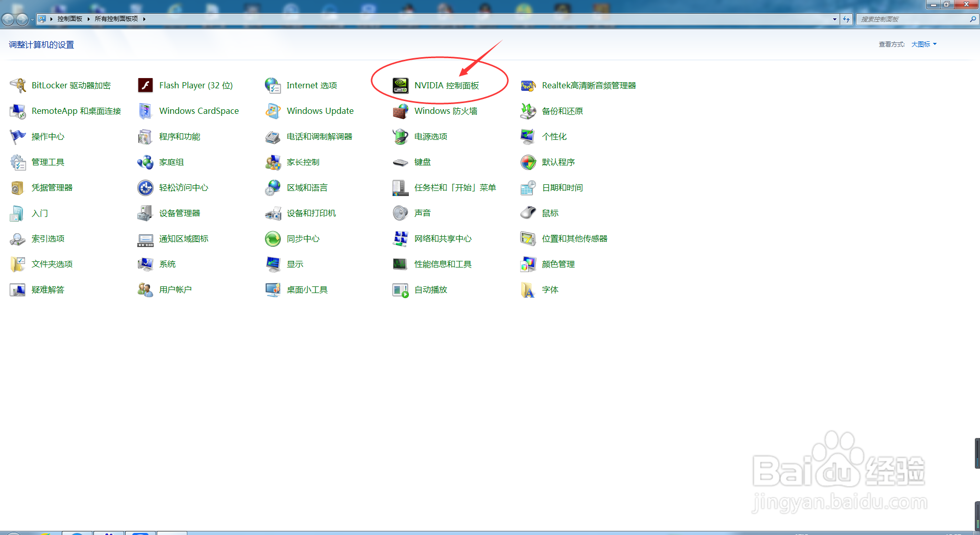The height and width of the screenshot is (535, 980).
Task: Open 位置和其他传感器 link
Action: tap(575, 238)
